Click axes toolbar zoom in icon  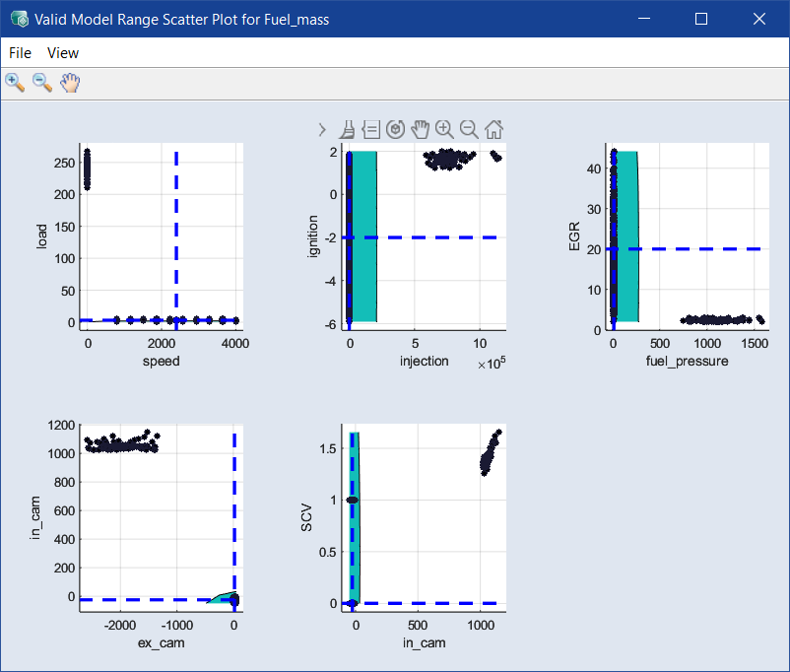coord(444,129)
